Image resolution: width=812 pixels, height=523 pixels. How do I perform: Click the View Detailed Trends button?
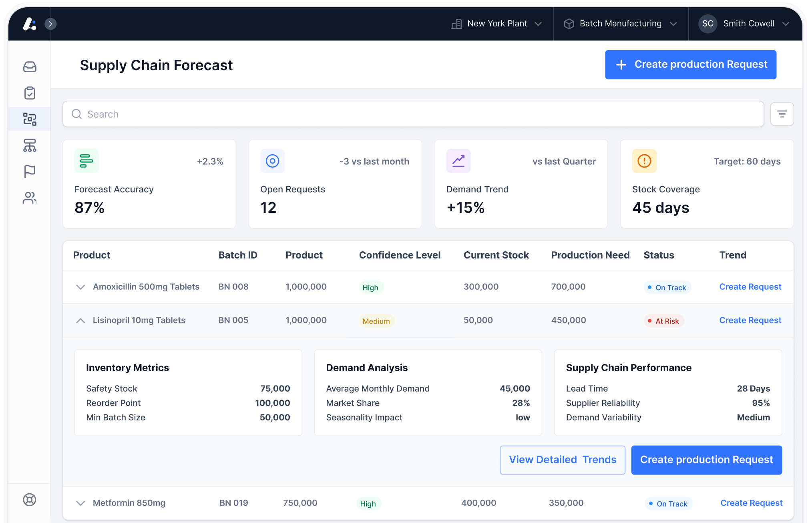click(562, 460)
